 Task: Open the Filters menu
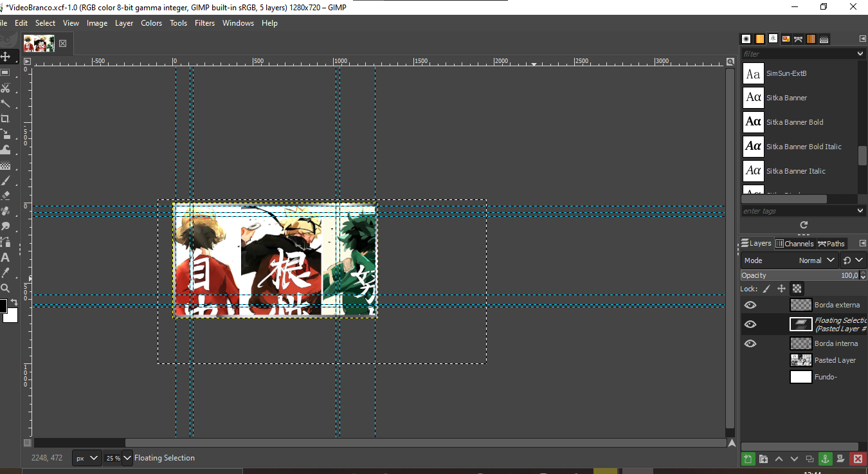point(204,23)
